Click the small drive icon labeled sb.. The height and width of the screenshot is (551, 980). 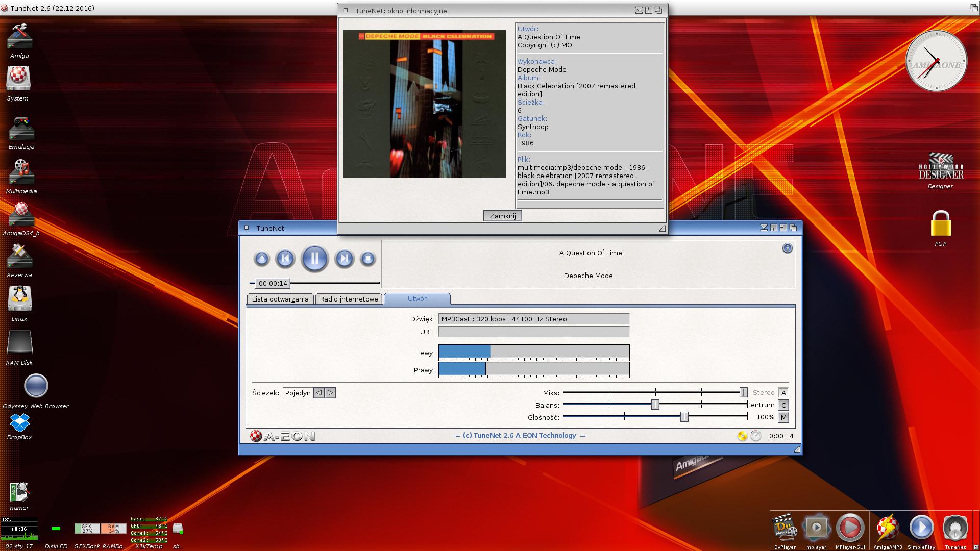tap(178, 529)
